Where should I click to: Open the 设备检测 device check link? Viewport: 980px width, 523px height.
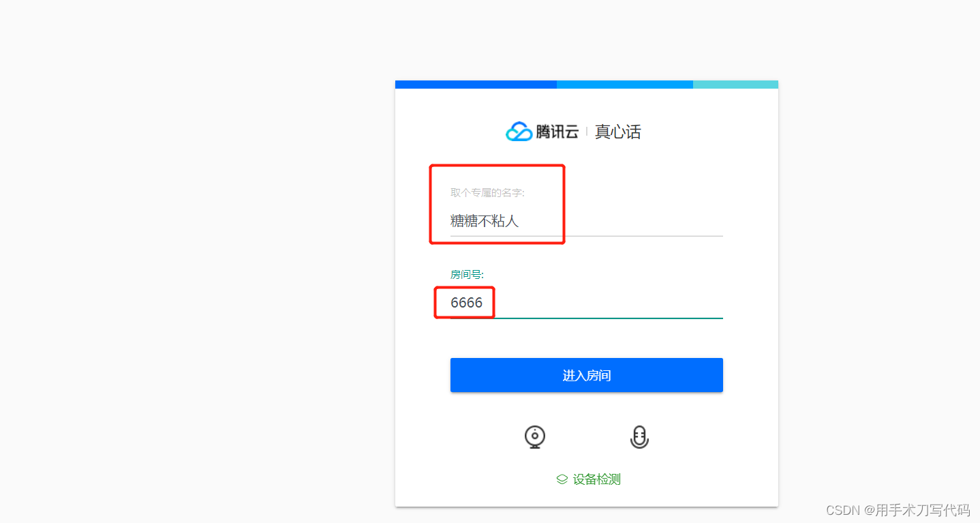[x=596, y=479]
